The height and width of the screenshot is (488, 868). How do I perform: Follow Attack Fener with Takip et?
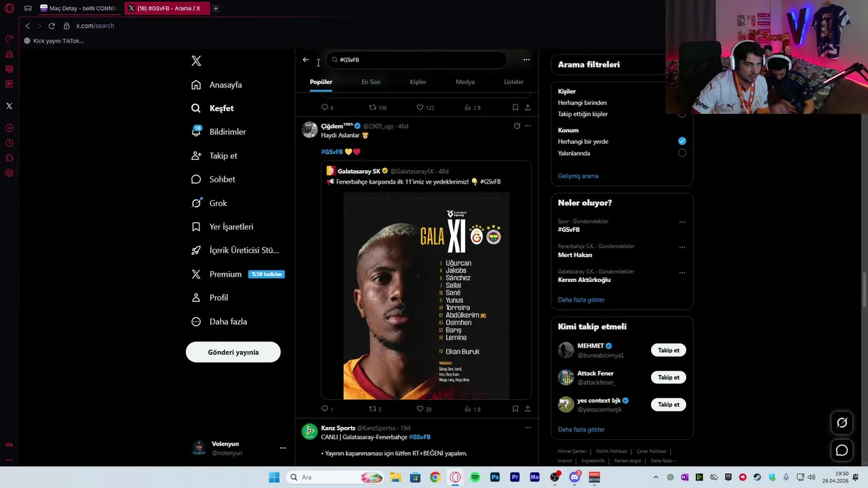pos(668,378)
